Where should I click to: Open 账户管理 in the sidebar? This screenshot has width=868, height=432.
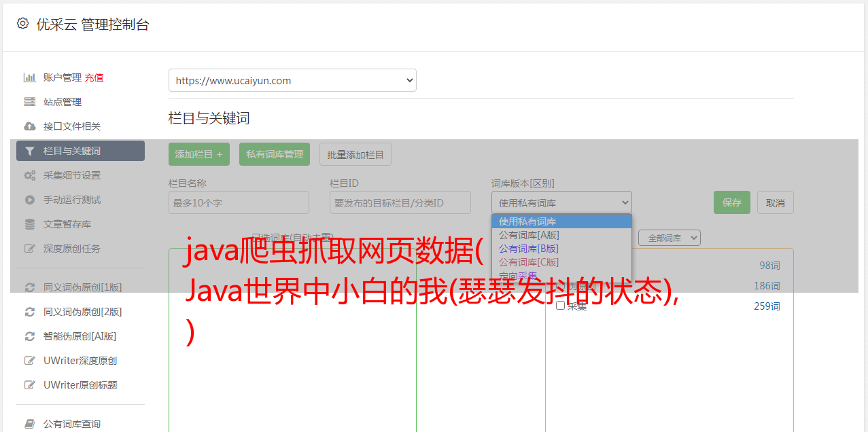(x=62, y=77)
